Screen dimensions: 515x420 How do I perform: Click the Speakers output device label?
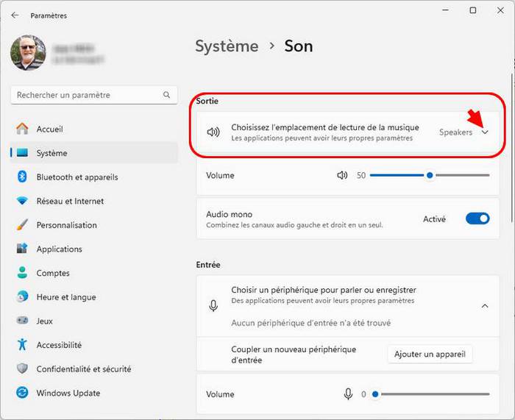[455, 132]
